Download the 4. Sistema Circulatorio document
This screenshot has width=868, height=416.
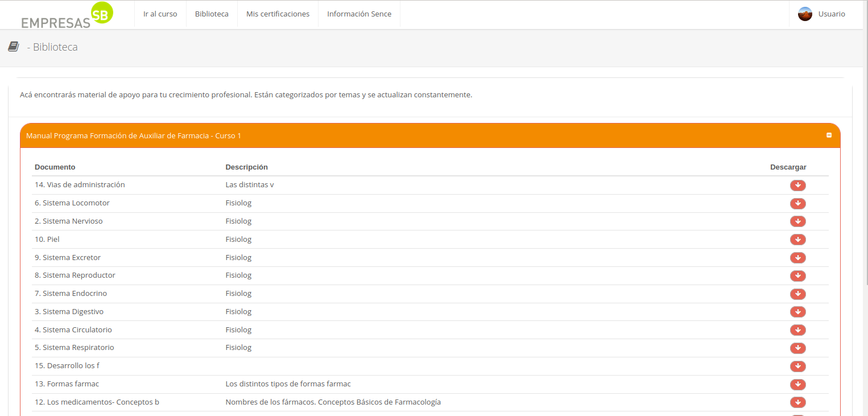[797, 330]
